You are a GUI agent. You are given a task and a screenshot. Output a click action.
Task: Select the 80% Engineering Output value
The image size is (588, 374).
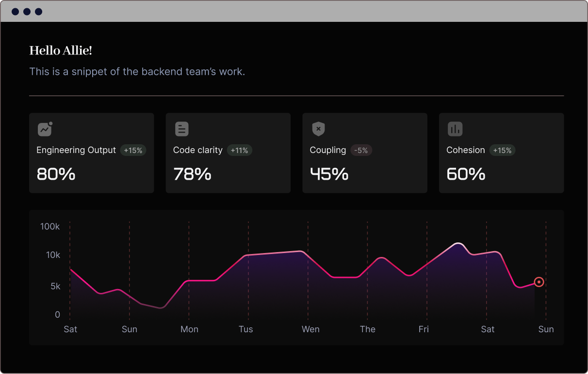coord(56,174)
